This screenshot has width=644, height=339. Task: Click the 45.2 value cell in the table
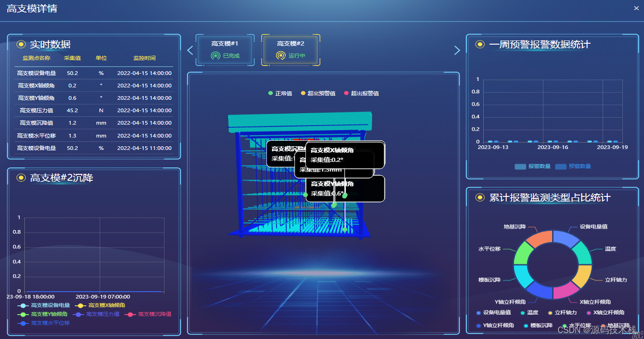tap(72, 110)
